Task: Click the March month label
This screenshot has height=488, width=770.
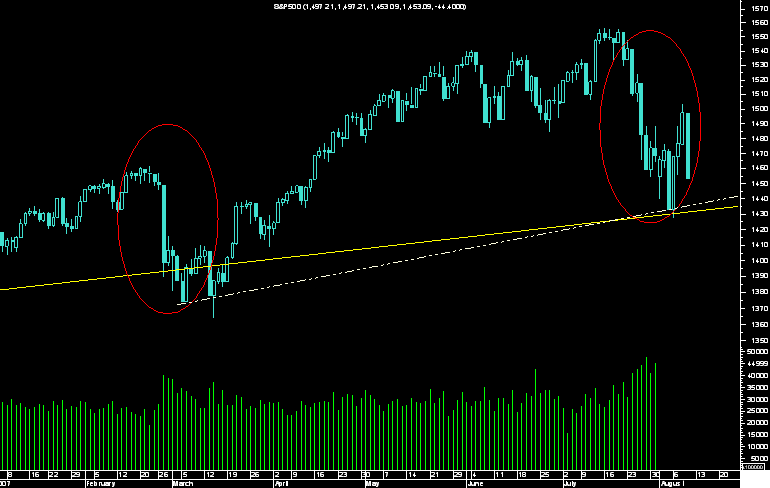Action: pos(183,484)
